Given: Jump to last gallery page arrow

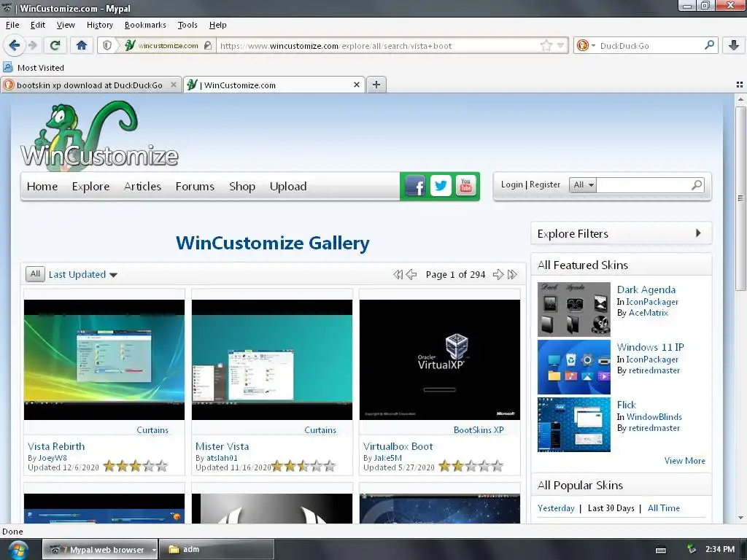Looking at the screenshot, I should coord(513,275).
